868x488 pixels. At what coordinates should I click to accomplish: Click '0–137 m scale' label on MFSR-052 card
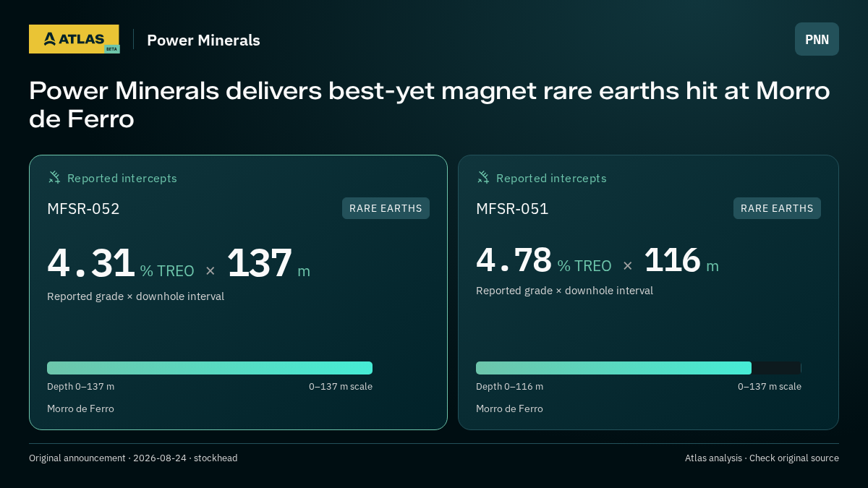click(341, 387)
